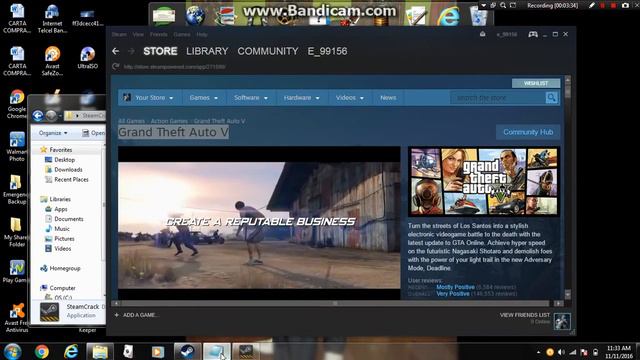Reload the Steam store page
Image resolution: width=640 pixels, height=360 pixels.
point(116,66)
